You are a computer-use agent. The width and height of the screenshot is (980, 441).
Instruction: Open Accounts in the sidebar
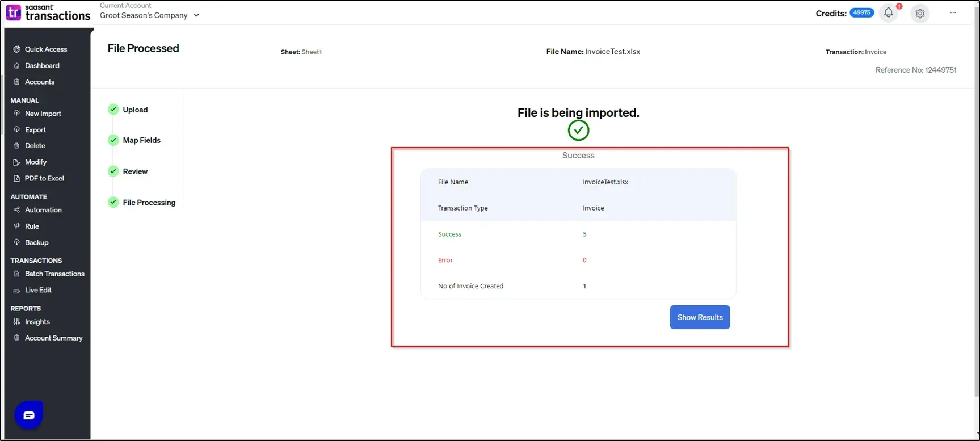[x=40, y=82]
